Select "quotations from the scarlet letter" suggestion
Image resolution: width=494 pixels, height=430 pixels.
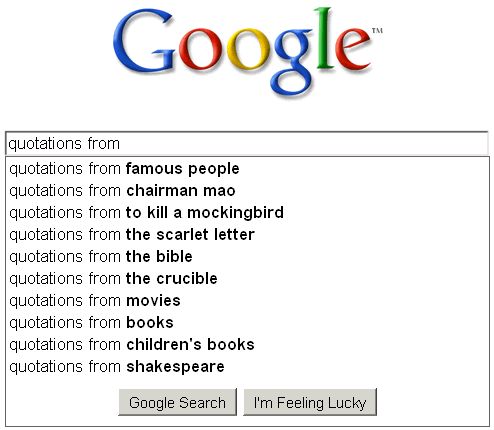coord(247,235)
